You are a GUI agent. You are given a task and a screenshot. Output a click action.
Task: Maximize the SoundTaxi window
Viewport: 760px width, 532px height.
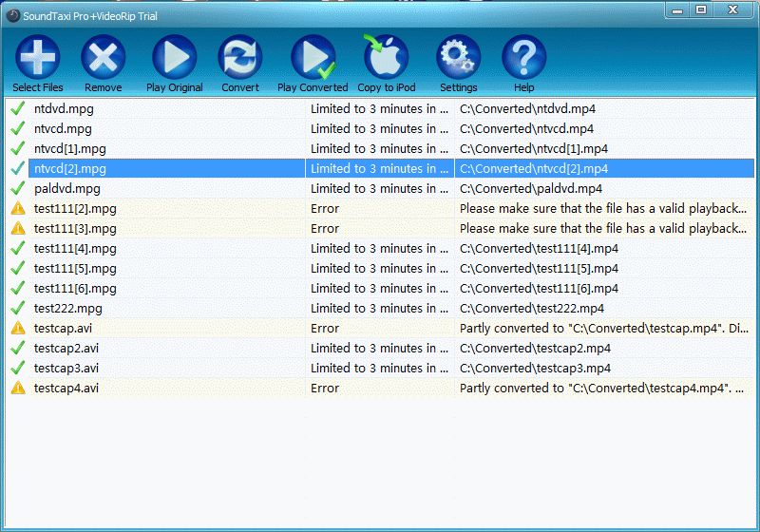701,9
